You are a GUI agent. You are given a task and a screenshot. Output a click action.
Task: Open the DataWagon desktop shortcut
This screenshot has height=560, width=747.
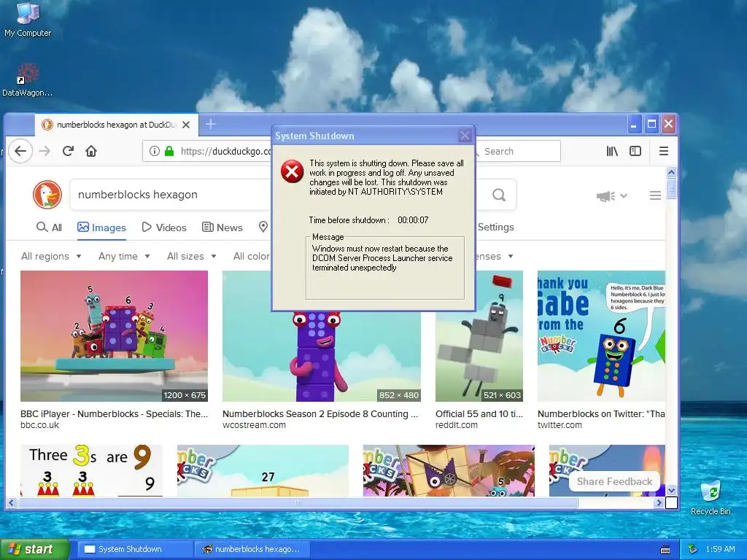pos(27,80)
